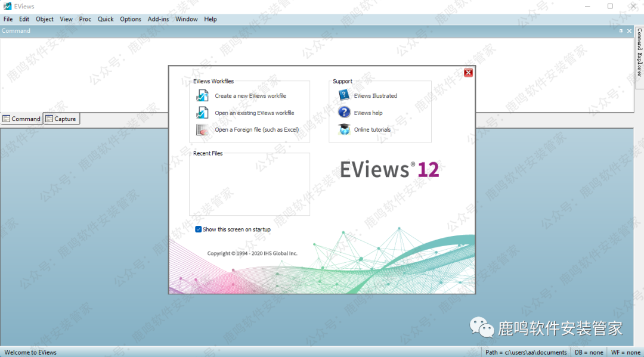644x357 pixels.
Task: Click the Open a Foreign file icon
Action: [x=202, y=129]
